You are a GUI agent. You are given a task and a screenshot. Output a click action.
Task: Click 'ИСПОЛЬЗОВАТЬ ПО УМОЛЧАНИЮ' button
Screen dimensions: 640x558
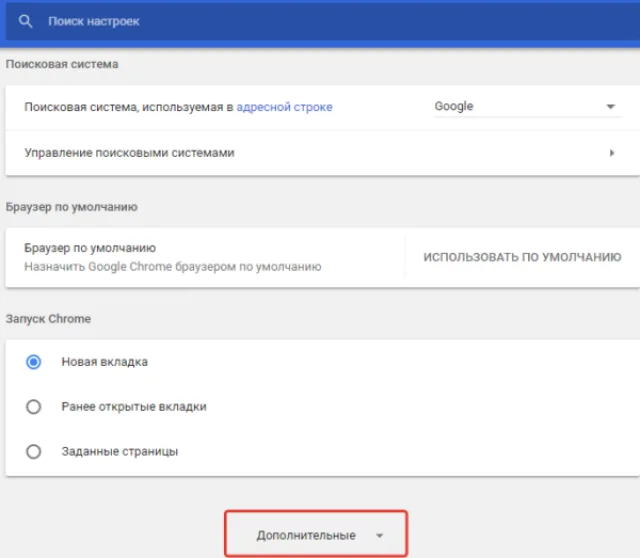point(522,257)
